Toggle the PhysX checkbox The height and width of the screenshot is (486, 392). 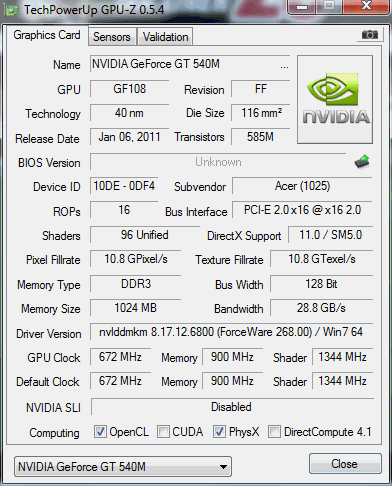219,432
